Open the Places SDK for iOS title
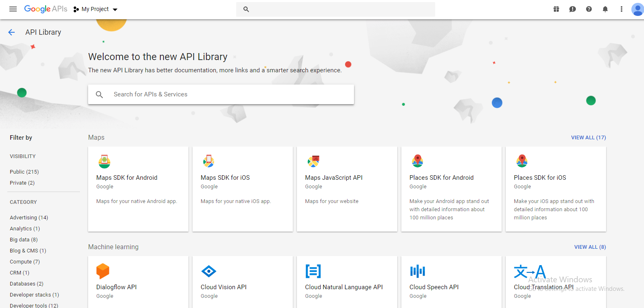This screenshot has height=308, width=644. click(540, 178)
